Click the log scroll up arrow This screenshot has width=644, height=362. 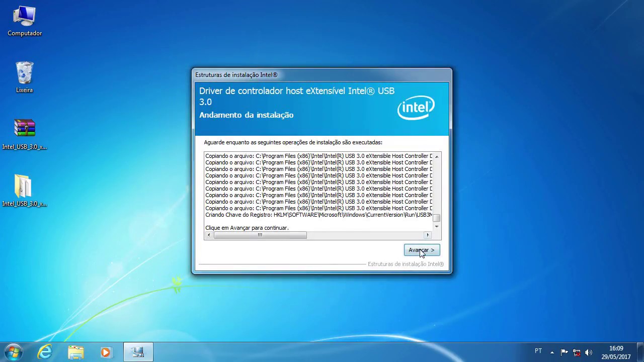(436, 156)
